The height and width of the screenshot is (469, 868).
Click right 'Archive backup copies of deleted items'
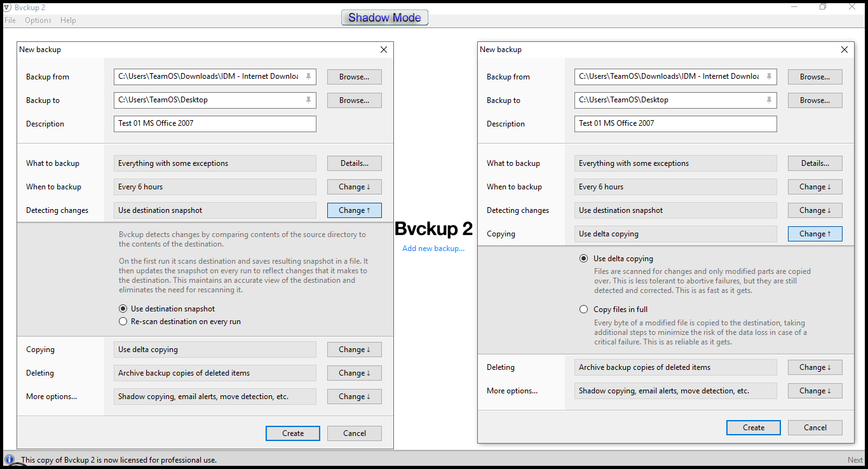pos(675,367)
